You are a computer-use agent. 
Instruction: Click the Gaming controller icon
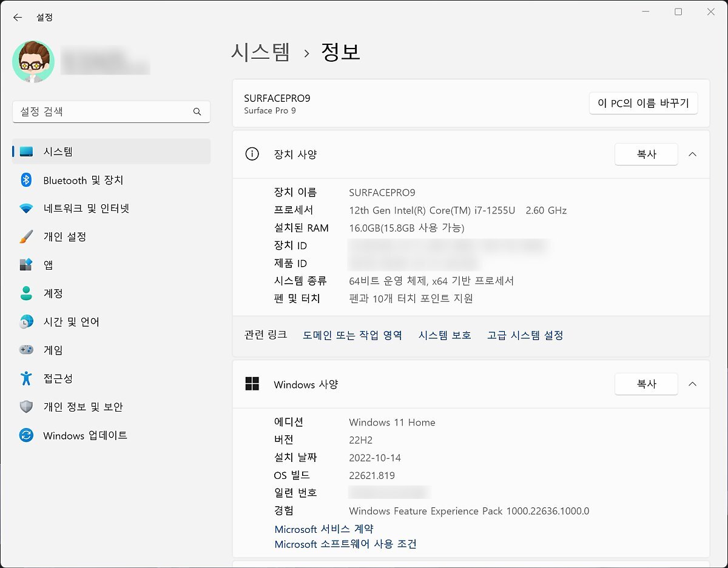coord(26,350)
